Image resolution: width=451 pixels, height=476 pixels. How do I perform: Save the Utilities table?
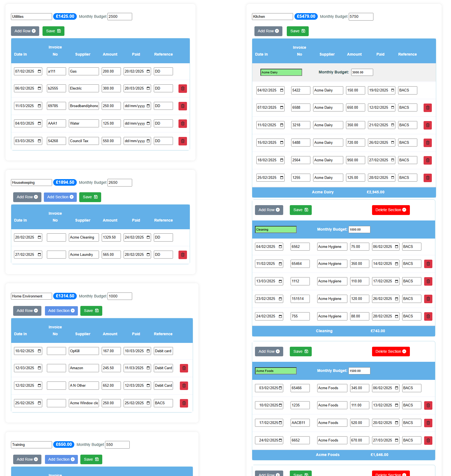click(x=53, y=31)
